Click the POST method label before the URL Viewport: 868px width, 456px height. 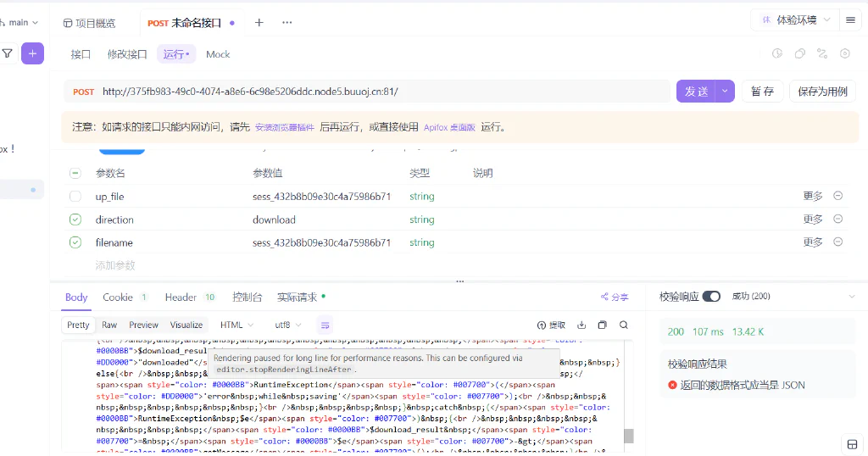pyautogui.click(x=84, y=92)
